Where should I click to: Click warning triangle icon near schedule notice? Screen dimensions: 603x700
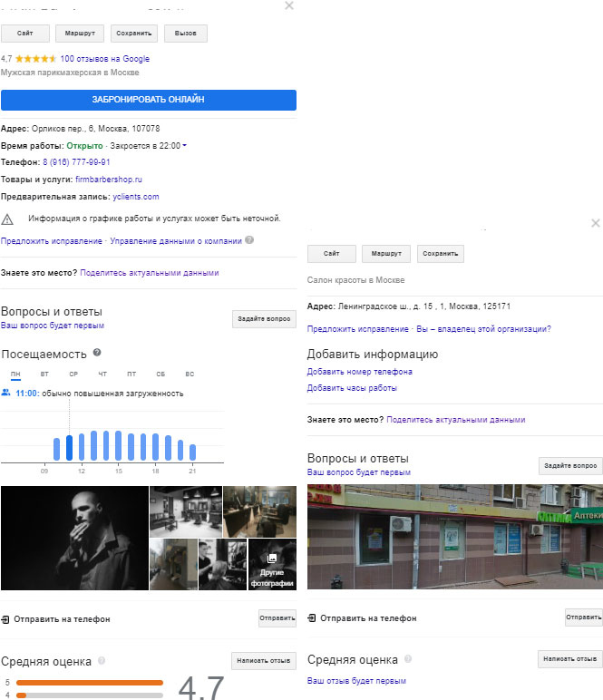point(7,219)
